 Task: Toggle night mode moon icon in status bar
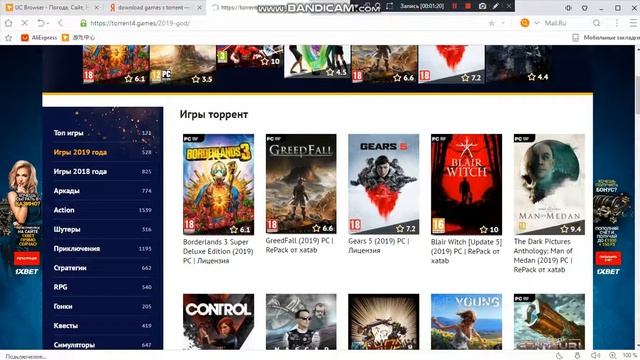(x=559, y=356)
